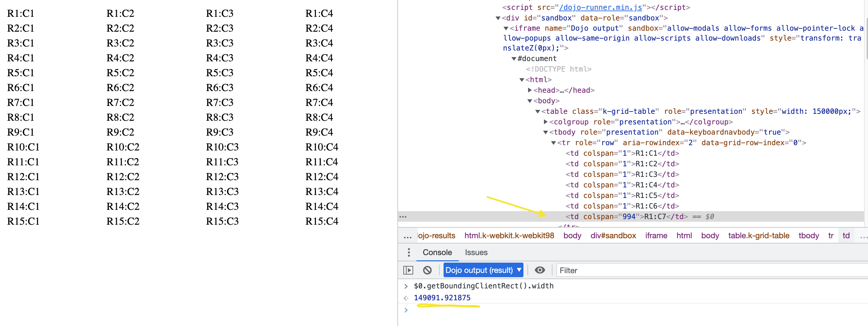This screenshot has width=868, height=326.
Task: Create a live expression with the eye icon
Action: [540, 270]
